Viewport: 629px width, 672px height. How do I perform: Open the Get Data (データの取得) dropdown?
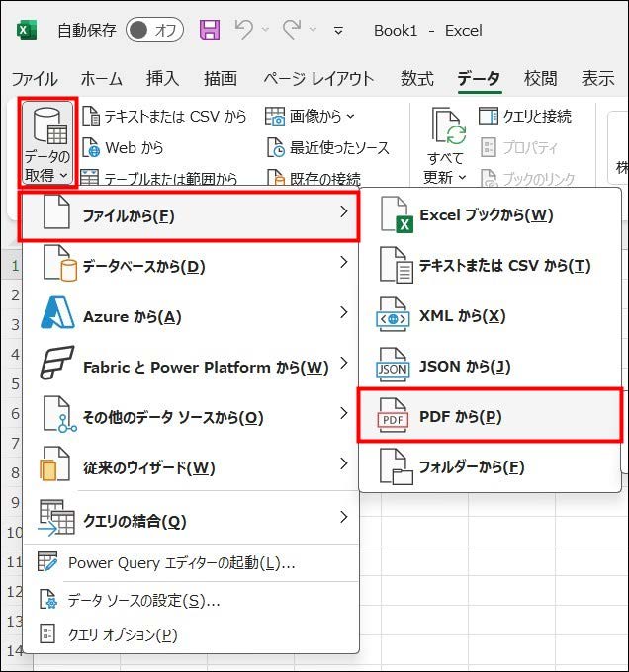[47, 143]
